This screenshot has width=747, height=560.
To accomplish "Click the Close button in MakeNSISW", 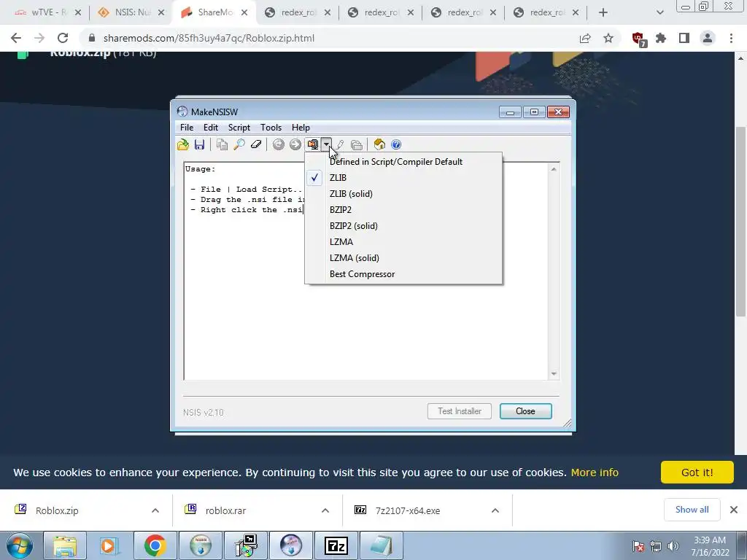I will (525, 411).
